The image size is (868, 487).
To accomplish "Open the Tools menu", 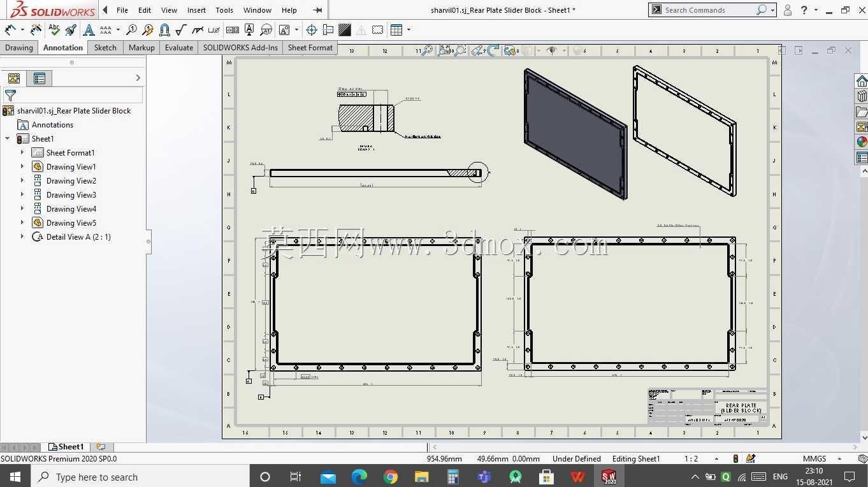I will (x=224, y=10).
